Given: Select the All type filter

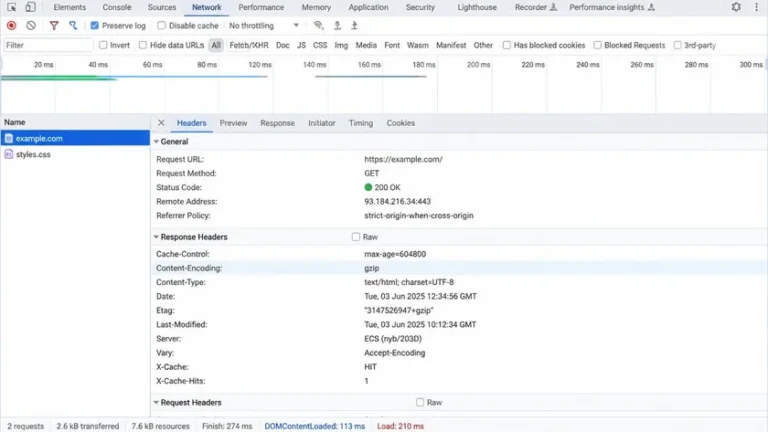Looking at the screenshot, I should [x=216, y=45].
